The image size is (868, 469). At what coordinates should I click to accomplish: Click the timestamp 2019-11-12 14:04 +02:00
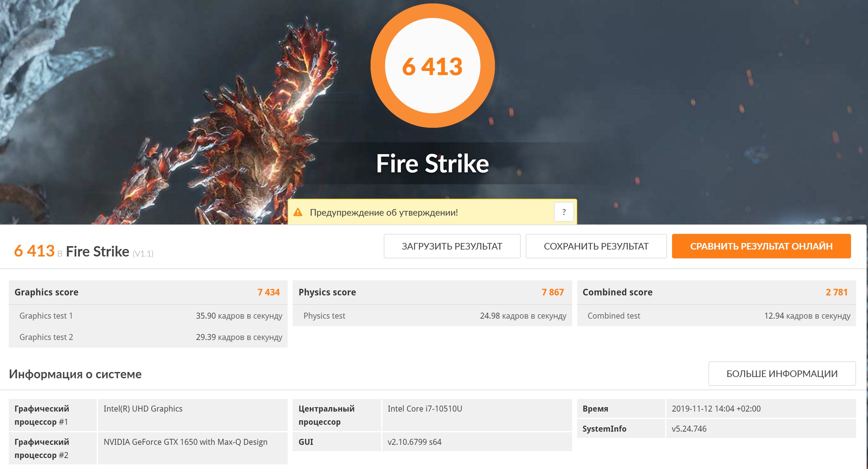click(x=716, y=409)
